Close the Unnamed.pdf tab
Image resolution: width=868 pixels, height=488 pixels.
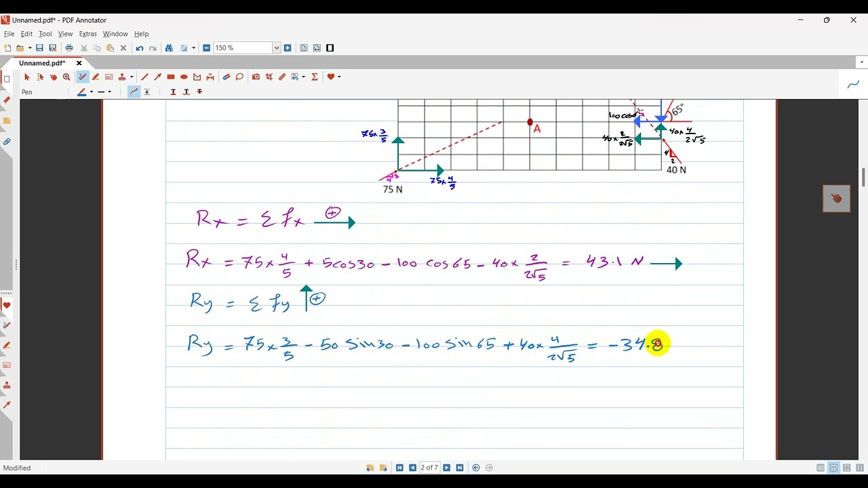click(x=79, y=63)
